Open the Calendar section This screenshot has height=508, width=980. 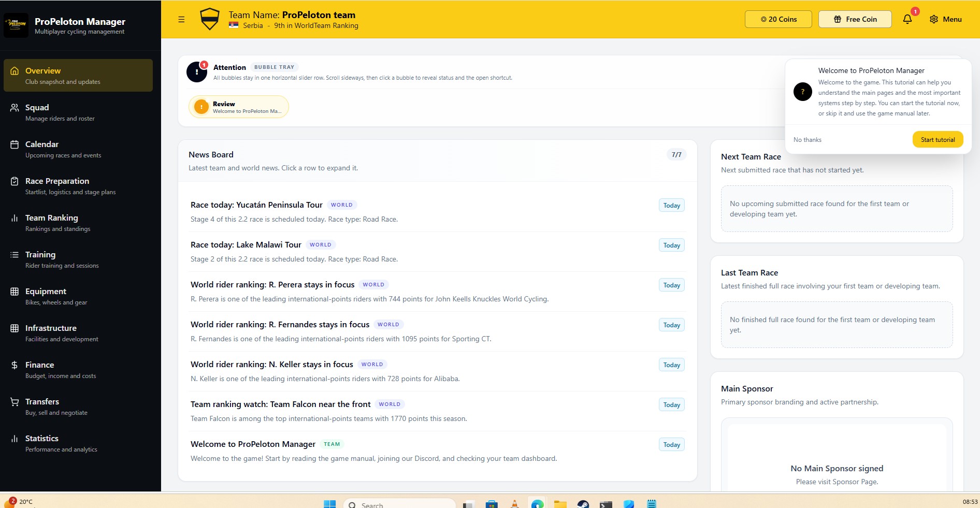tap(78, 149)
